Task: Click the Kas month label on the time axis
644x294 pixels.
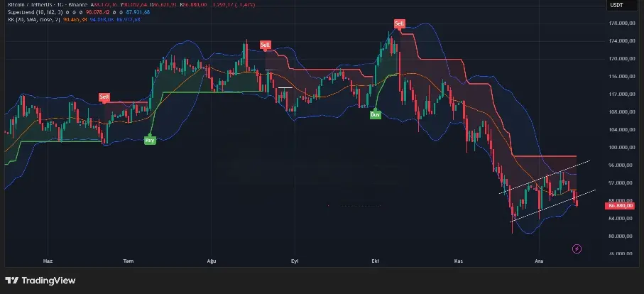Action: tap(458, 261)
